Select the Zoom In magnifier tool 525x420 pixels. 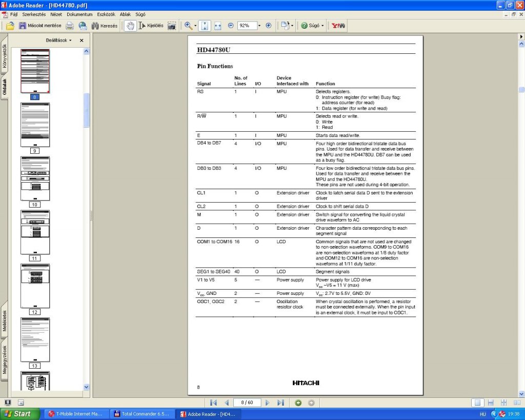click(x=188, y=26)
